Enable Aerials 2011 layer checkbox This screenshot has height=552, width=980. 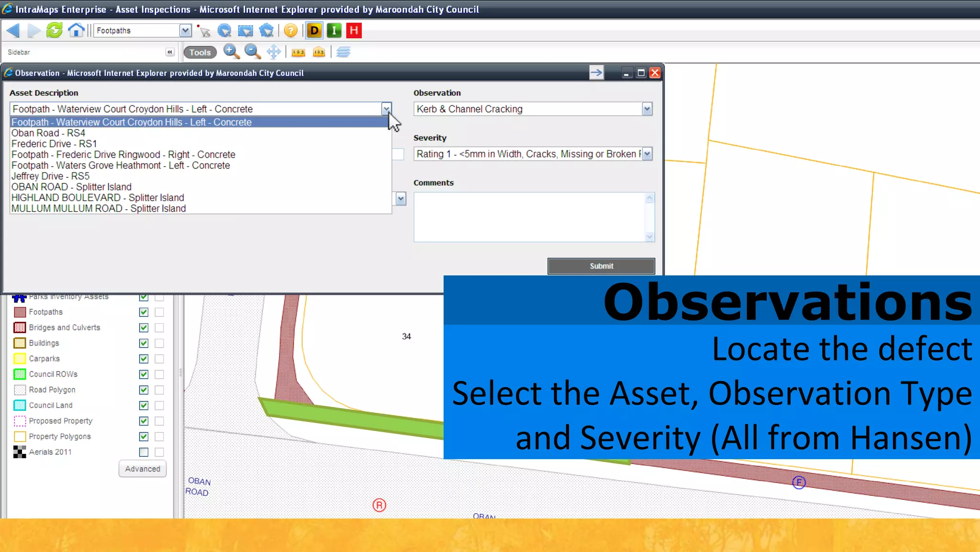(144, 452)
